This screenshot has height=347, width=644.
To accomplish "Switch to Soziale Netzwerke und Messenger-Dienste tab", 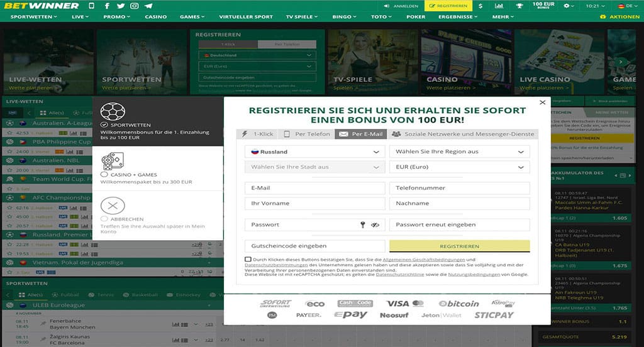I will coord(462,134).
